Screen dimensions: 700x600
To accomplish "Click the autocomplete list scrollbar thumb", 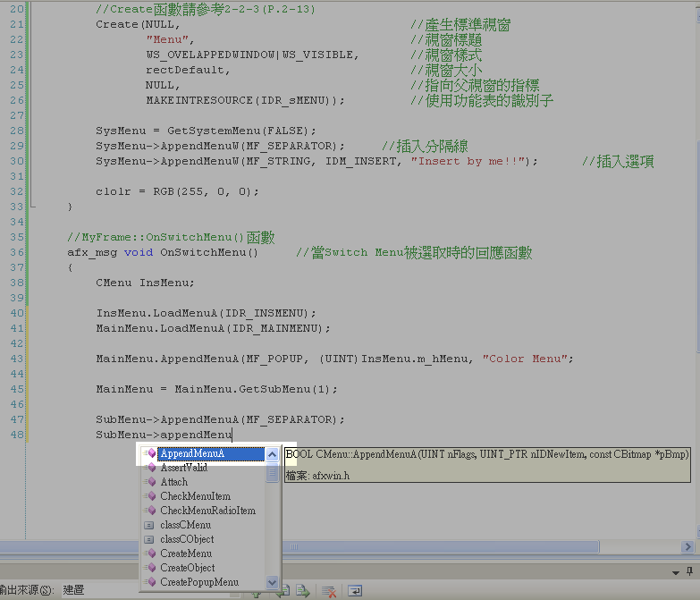I will 273,472.
